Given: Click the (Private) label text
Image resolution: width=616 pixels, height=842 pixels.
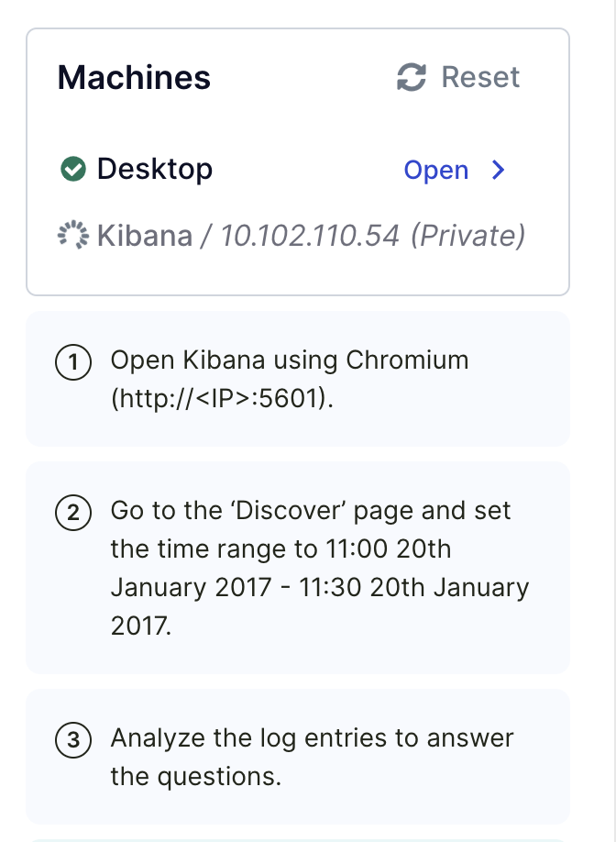Looking at the screenshot, I should [467, 236].
